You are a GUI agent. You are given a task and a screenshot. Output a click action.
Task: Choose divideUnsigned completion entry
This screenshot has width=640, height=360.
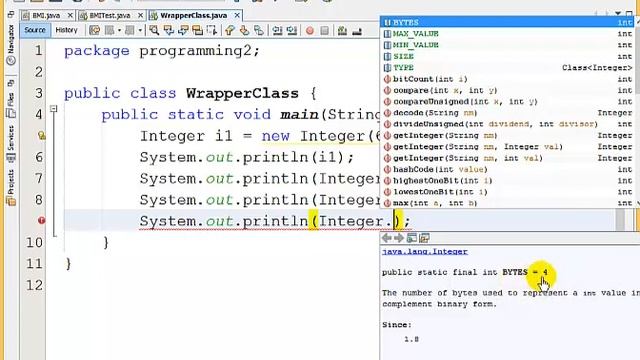tap(507, 124)
